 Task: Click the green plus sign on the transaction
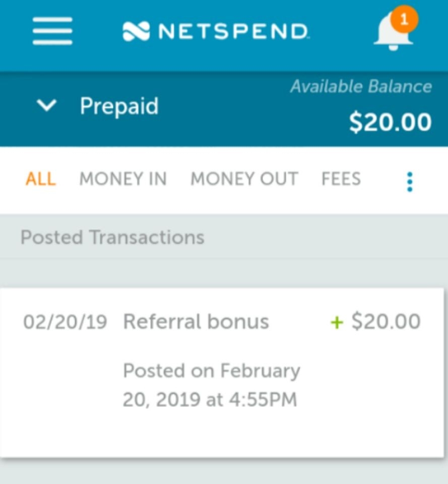click(x=337, y=323)
